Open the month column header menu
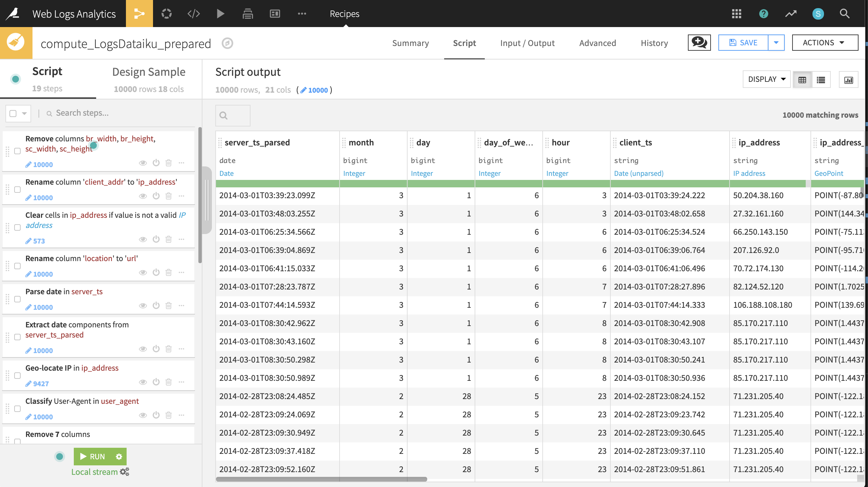The width and height of the screenshot is (868, 487). pyautogui.click(x=361, y=143)
